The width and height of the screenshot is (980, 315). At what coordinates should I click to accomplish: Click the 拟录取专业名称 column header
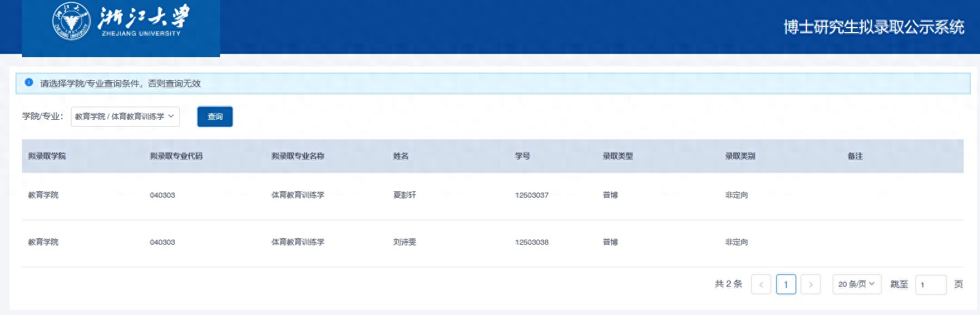298,156
